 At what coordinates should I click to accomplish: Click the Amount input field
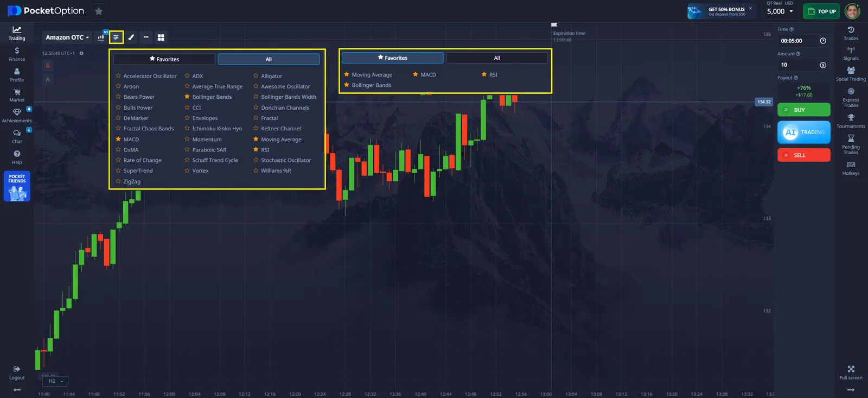tap(798, 65)
